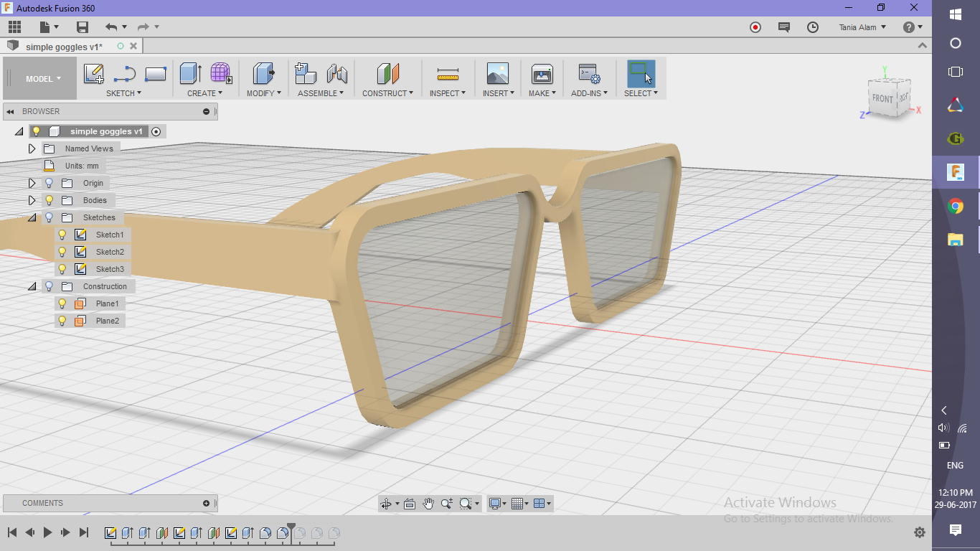Screen dimensions: 980x551
Task: Open Google Chrome from the taskbar
Action: point(955,207)
